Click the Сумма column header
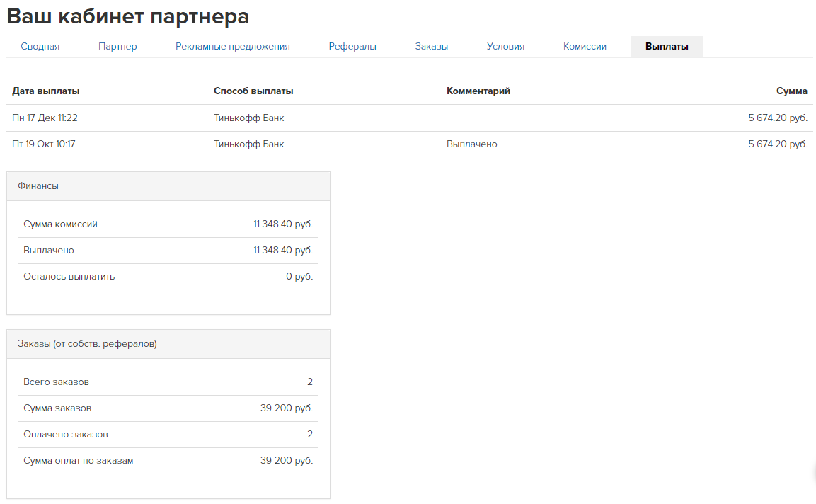The width and height of the screenshot is (816, 504). (791, 91)
